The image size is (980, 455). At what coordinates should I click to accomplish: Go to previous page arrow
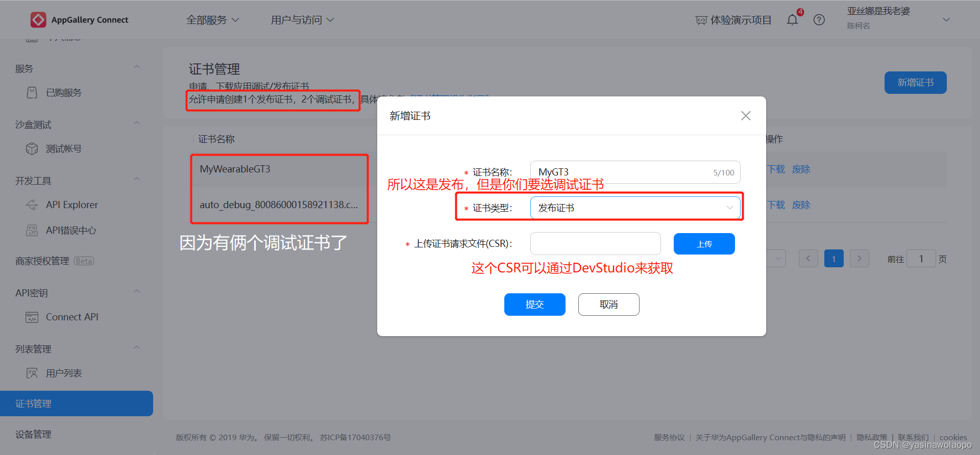808,259
